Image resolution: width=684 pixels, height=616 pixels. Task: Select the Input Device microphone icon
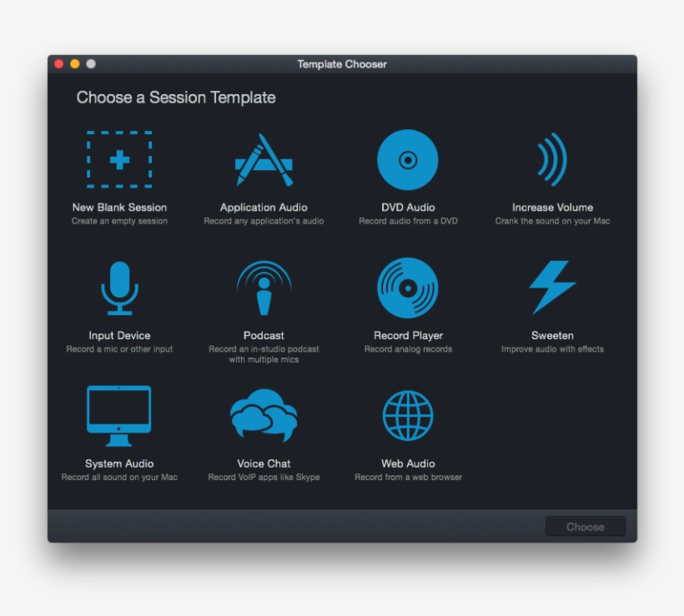pyautogui.click(x=119, y=286)
